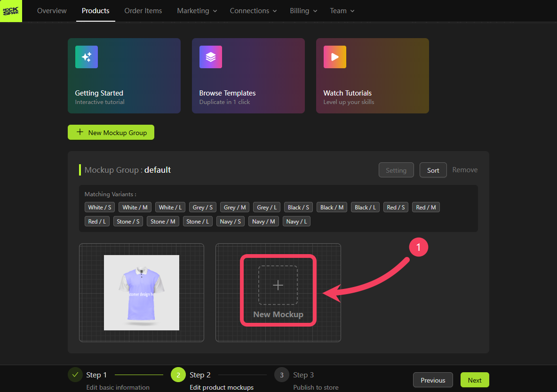Click the Step 3 number circle
Image resolution: width=557 pixels, height=392 pixels.
(282, 375)
